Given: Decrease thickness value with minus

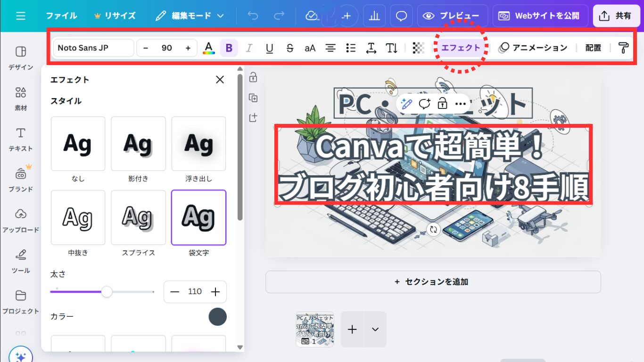Looking at the screenshot, I should tap(175, 292).
